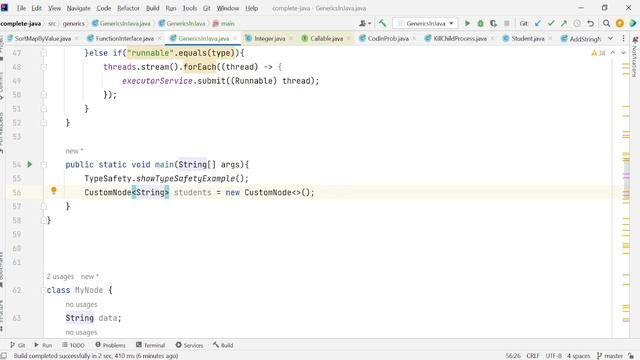
Task: Open quick-fix lightbulb on line 56
Action: pyautogui.click(x=53, y=191)
